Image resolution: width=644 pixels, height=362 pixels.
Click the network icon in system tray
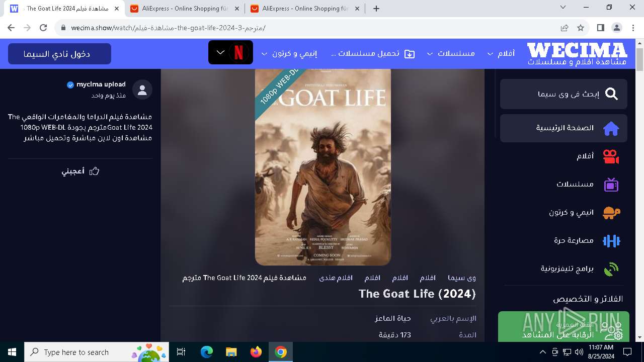567,352
